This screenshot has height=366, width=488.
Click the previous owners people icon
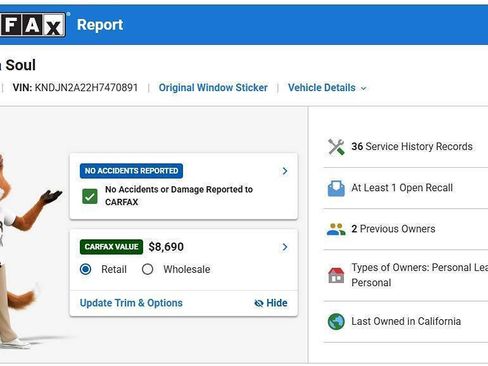[336, 229]
